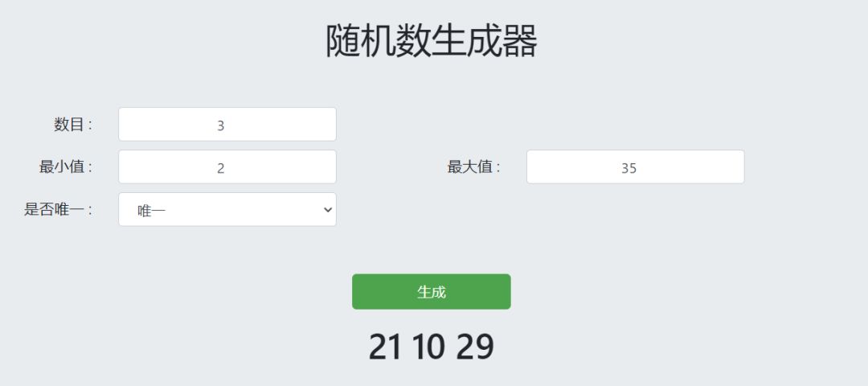The image size is (868, 386).
Task: Click the generated number 29
Action: (475, 347)
